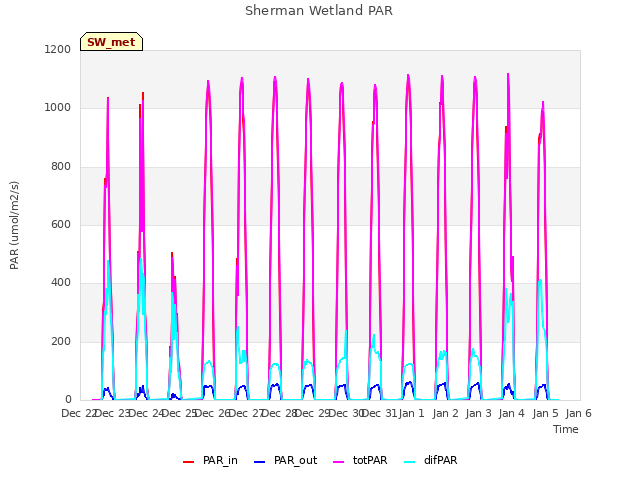Click the red PAR_in legend color marker
The width and height of the screenshot is (640, 480).
pos(188,462)
